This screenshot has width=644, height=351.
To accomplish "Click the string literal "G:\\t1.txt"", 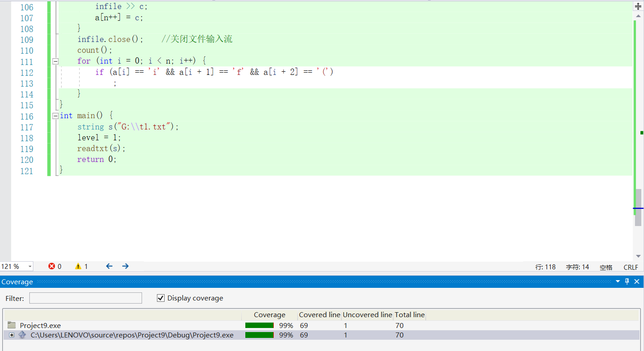I will [144, 127].
